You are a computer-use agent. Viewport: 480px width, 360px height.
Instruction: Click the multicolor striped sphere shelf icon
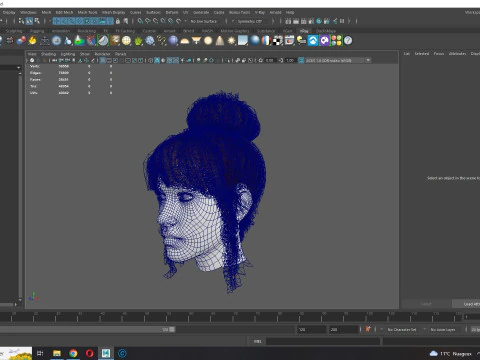click(x=266, y=41)
